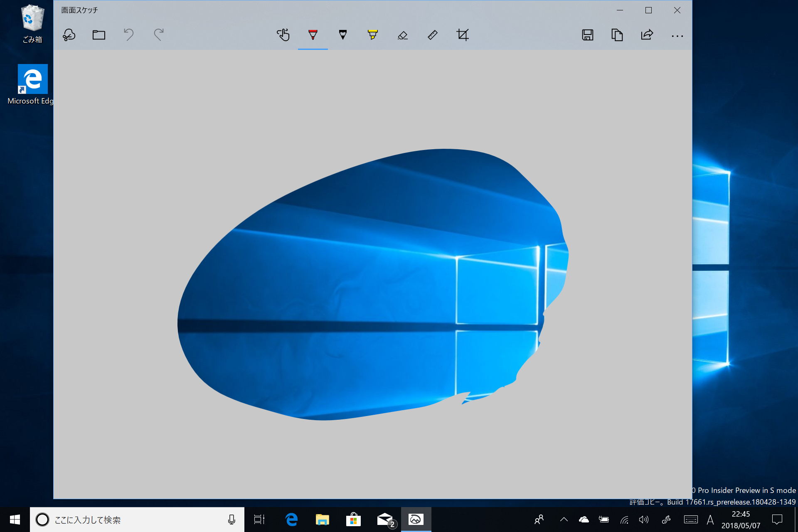The image size is (798, 532).
Task: Save the sketch with the floppy icon
Action: point(587,35)
